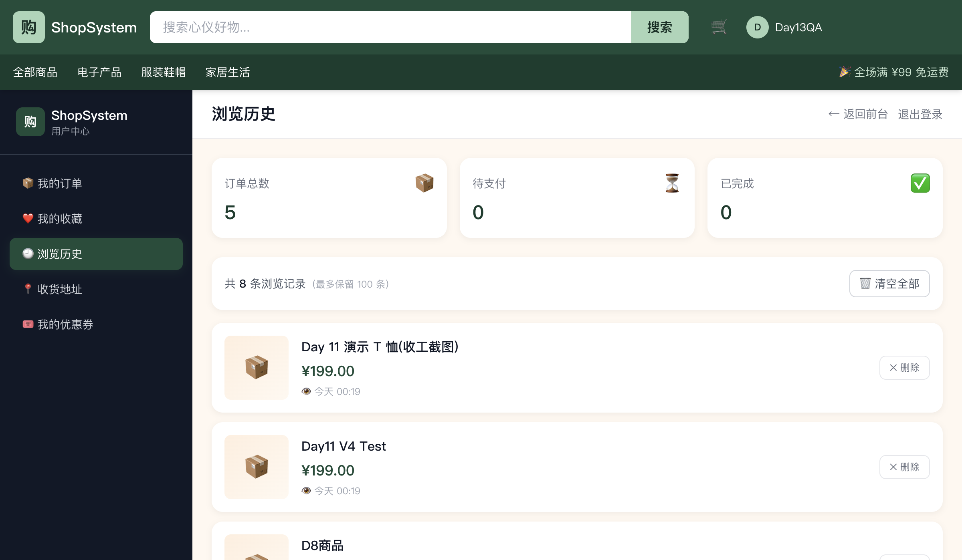Image resolution: width=962 pixels, height=560 pixels.
Task: Click the ¥199.00 price of Day11 V4 Test
Action: point(328,470)
